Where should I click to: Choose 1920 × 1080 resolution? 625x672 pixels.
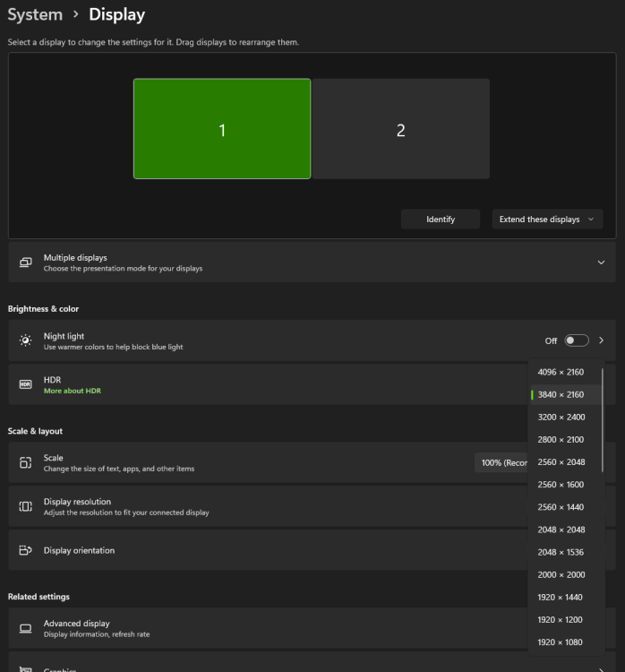tap(564, 642)
